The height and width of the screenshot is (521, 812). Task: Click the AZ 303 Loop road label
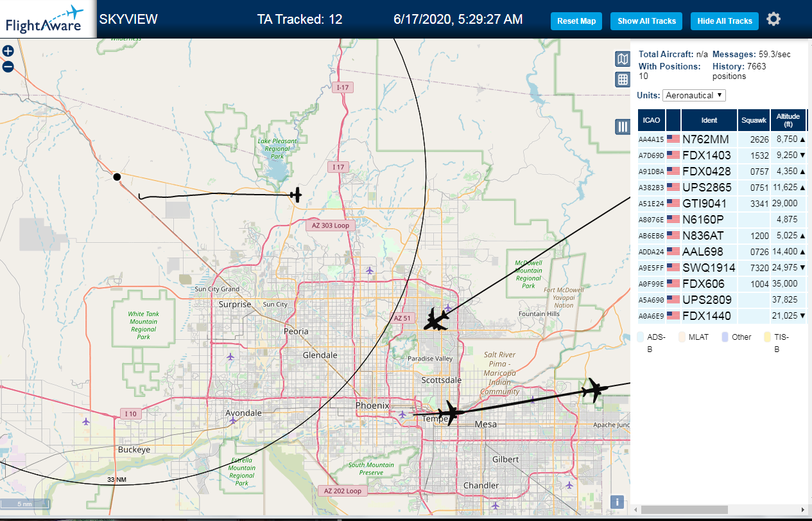pyautogui.click(x=331, y=225)
